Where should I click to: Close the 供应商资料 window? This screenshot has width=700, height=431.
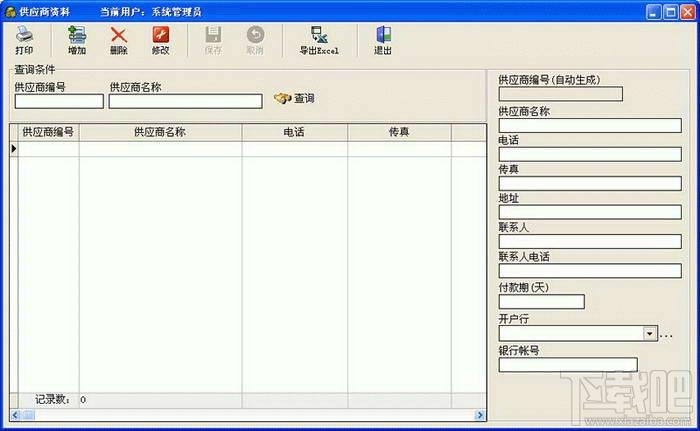point(688,12)
